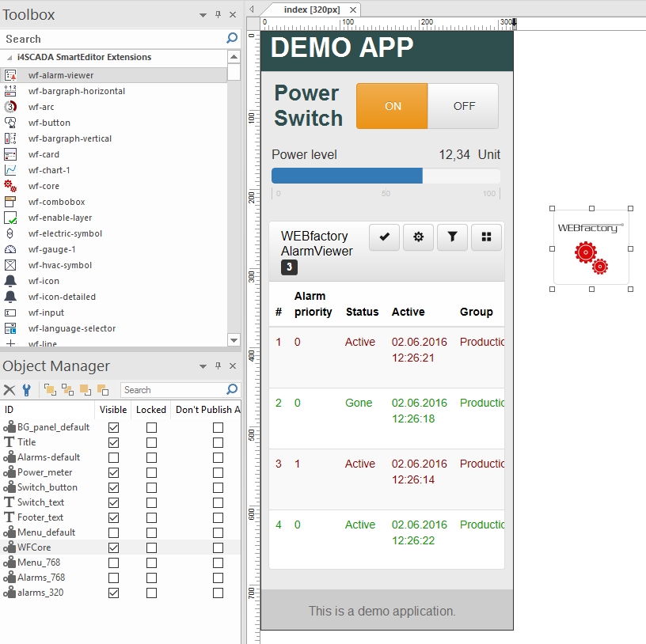Click the Don't Publish column header
This screenshot has width=646, height=644.
click(x=206, y=410)
